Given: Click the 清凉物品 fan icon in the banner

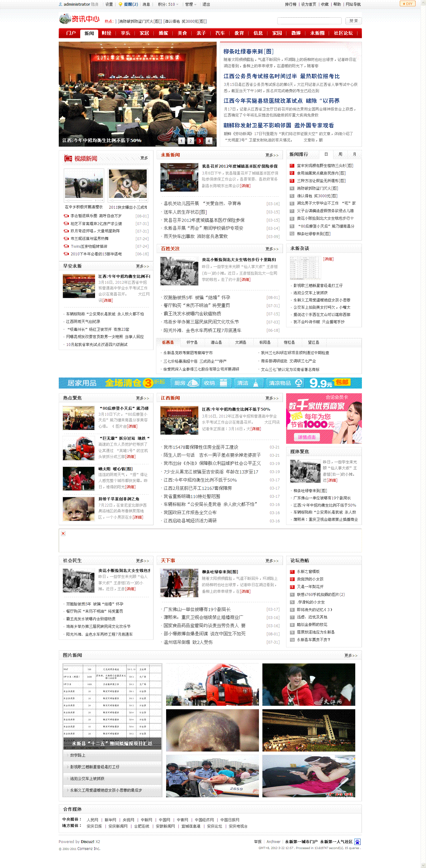Looking at the screenshot, I should tap(298, 383).
